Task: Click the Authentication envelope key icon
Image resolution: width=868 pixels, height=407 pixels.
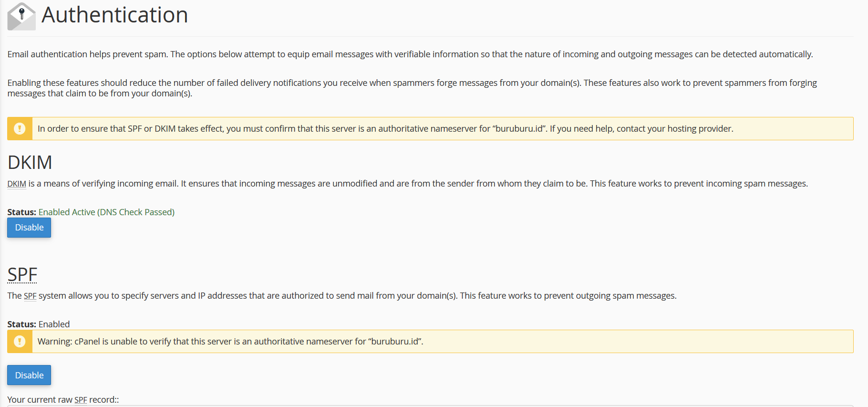Action: (21, 16)
